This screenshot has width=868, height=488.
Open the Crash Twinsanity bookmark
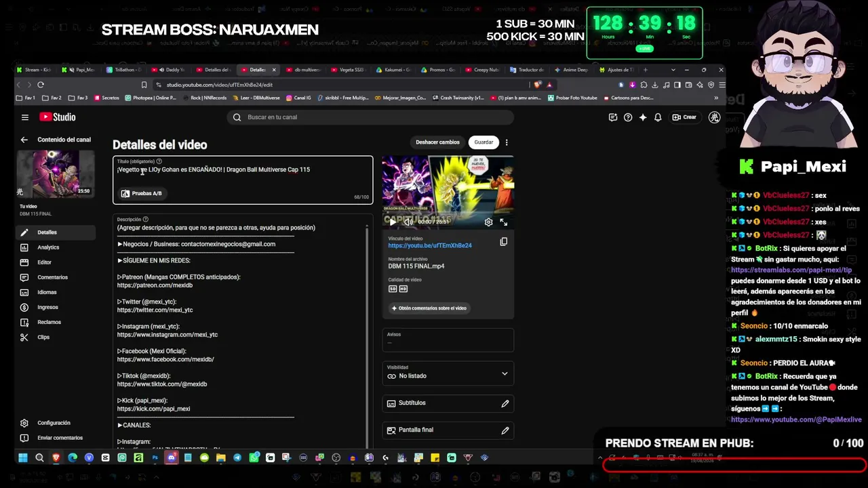point(458,98)
